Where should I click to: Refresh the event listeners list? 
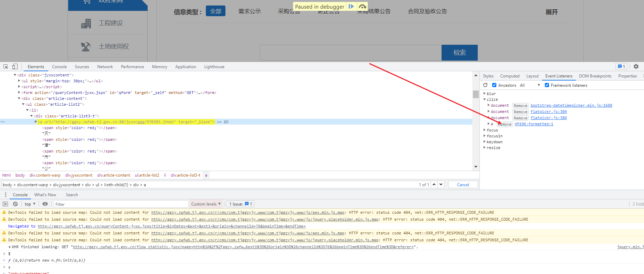[x=485, y=85]
